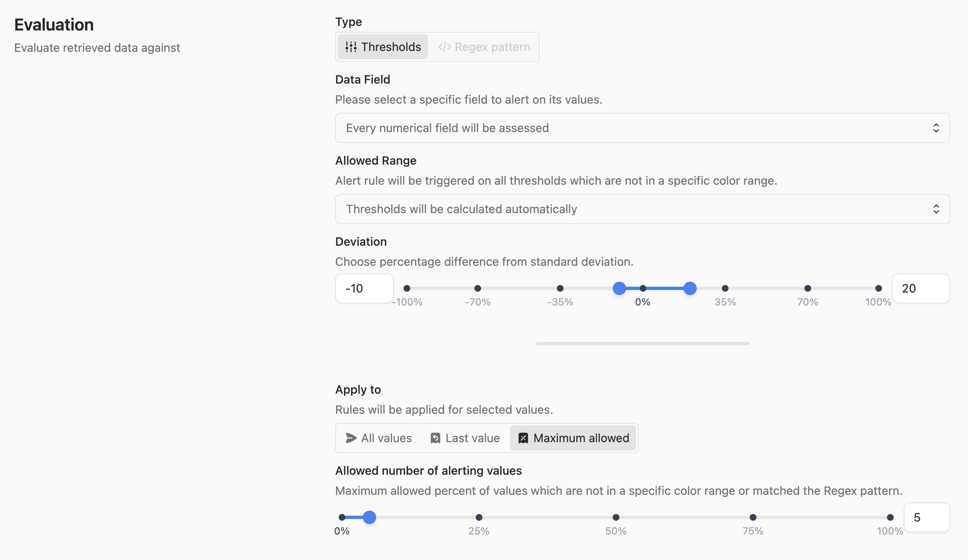The image size is (968, 560).
Task: Click 'Evaluate retrieved data against' text
Action: [97, 48]
